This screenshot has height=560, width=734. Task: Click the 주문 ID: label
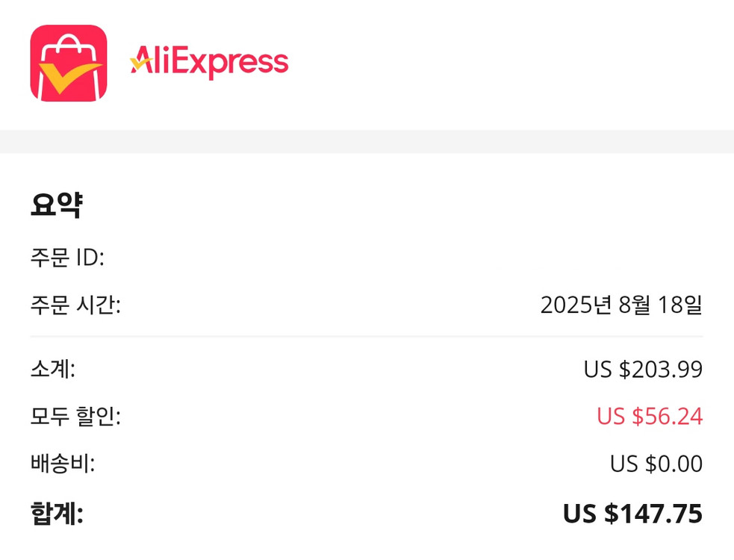pos(67,258)
